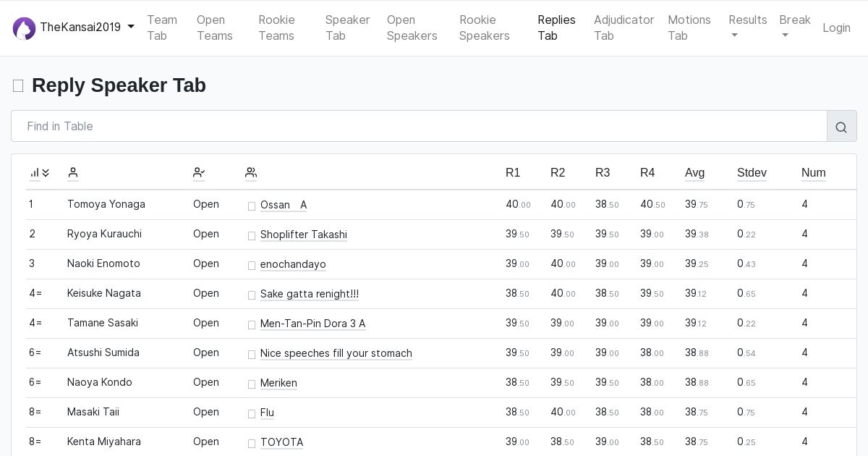
Task: Expand the TheKansai2019 tournament dropdown
Action: pos(131,28)
